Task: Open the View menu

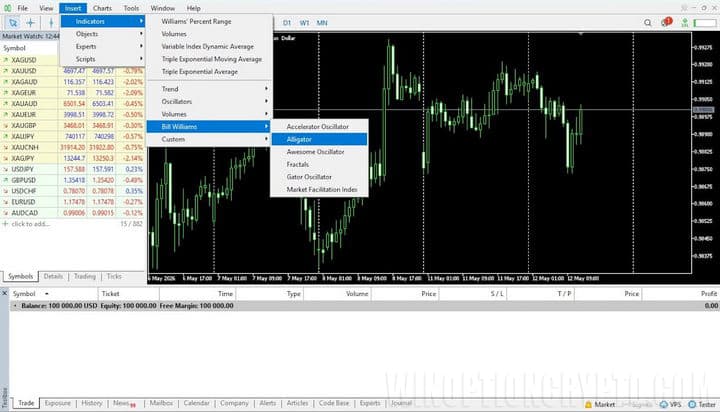Action: (46, 8)
